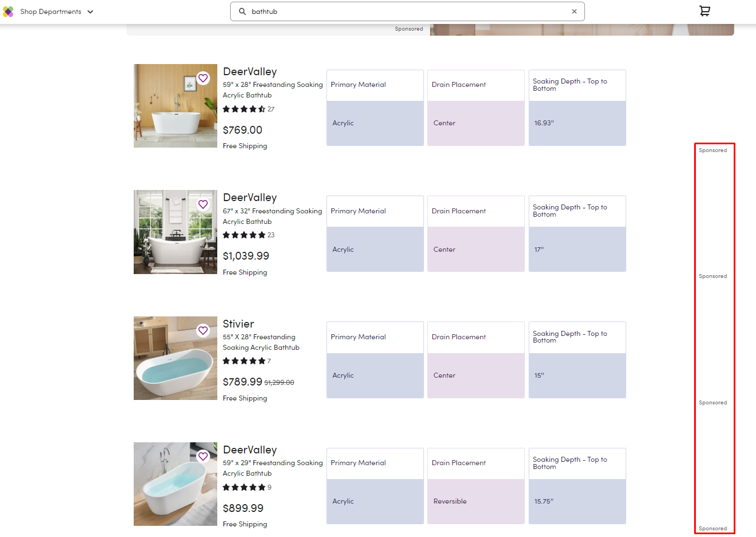Click Center drain placement for the $769.00 tub
Screen dimensions: 756x537
[x=445, y=123]
